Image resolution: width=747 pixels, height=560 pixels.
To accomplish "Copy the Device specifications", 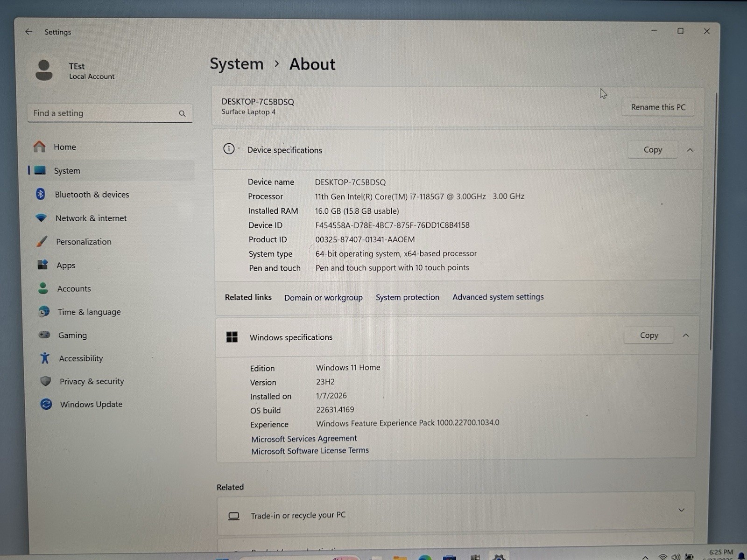I will click(652, 150).
